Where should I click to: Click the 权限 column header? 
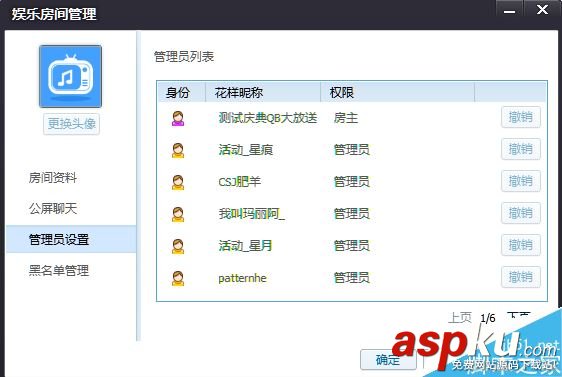click(397, 92)
